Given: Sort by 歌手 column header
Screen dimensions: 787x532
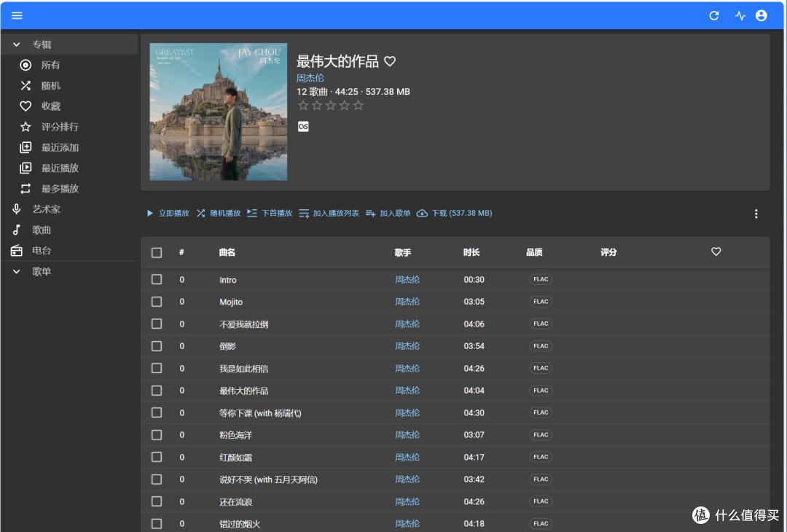Looking at the screenshot, I should [402, 252].
